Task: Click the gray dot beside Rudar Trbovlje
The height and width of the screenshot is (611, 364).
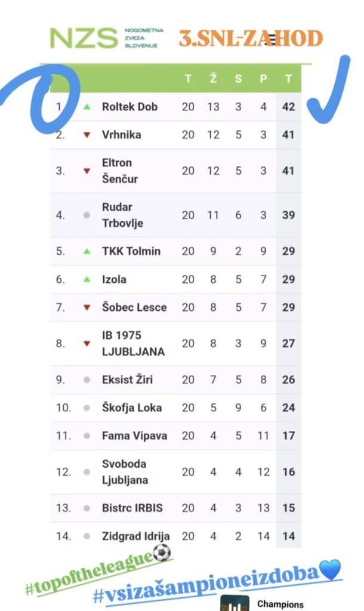Action: pyautogui.click(x=87, y=215)
